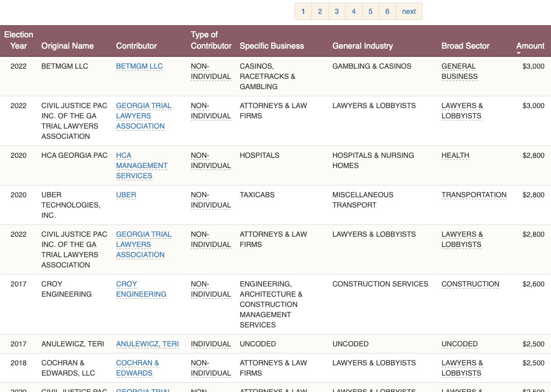Open Georgia Trial Lawyers Association link in $3,000 row
This screenshot has width=551, height=392.
pos(144,116)
